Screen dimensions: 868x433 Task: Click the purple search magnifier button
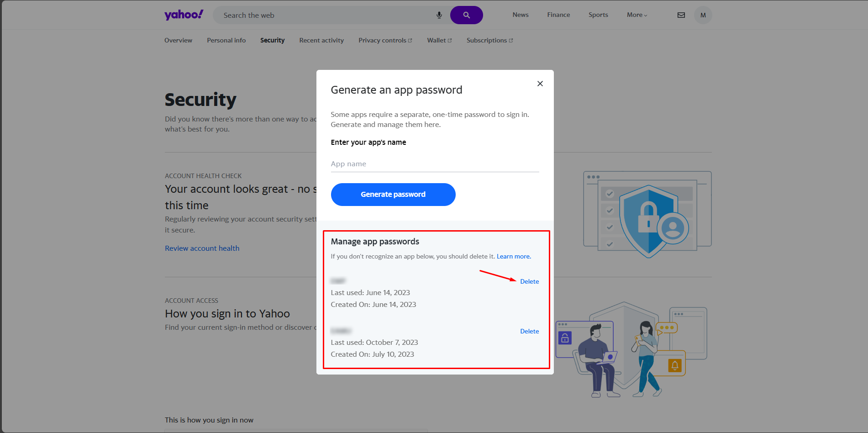pyautogui.click(x=466, y=15)
